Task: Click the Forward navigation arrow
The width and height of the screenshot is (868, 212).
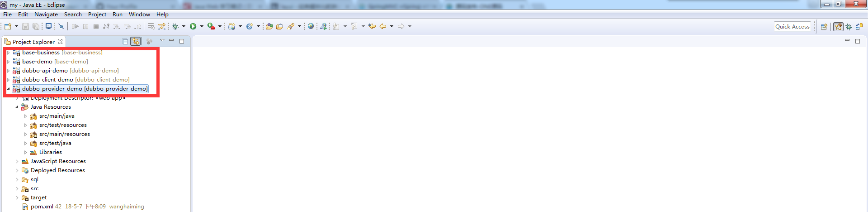Action: tap(401, 26)
